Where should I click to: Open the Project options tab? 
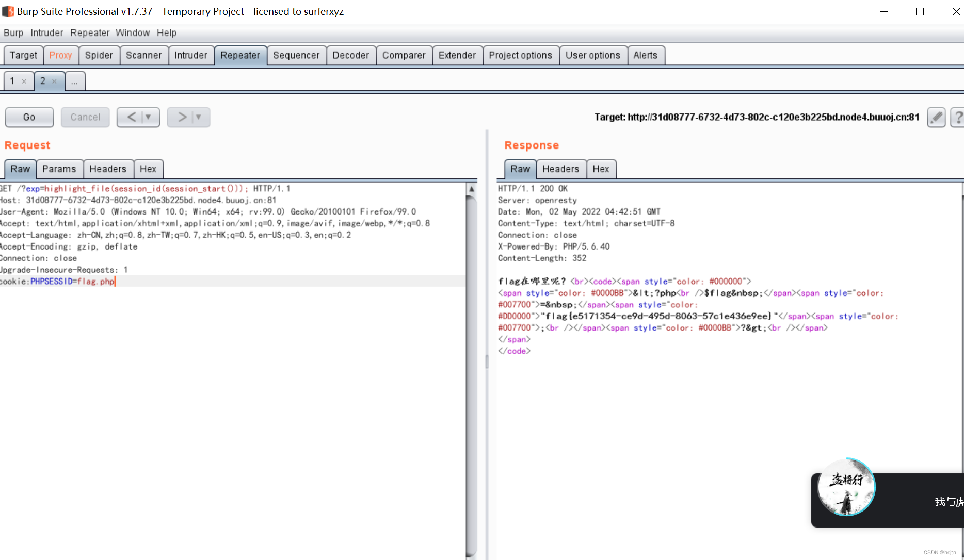520,55
